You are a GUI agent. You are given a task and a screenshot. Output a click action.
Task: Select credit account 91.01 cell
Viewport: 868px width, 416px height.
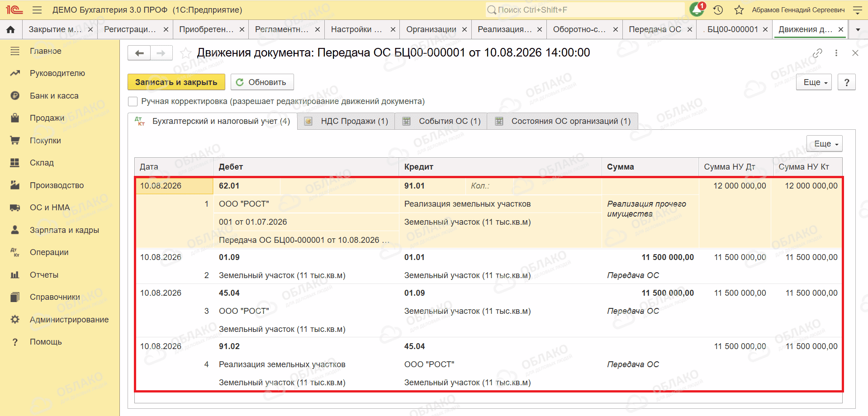[432, 186]
